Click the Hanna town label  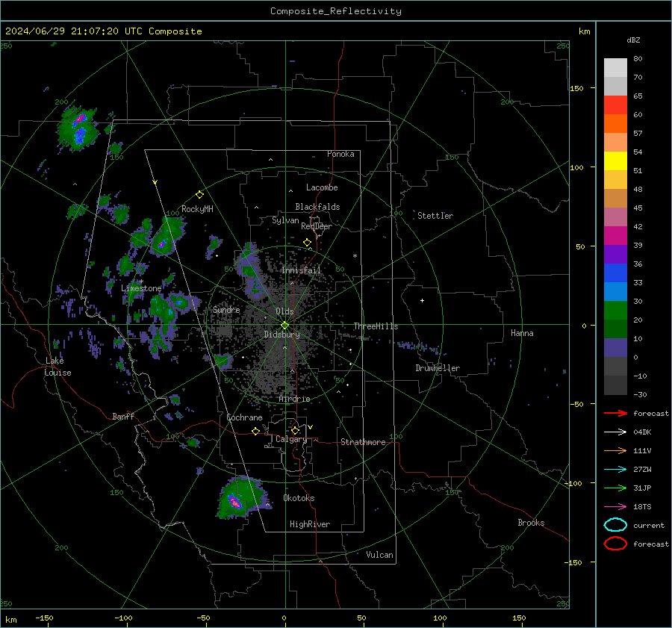click(522, 333)
